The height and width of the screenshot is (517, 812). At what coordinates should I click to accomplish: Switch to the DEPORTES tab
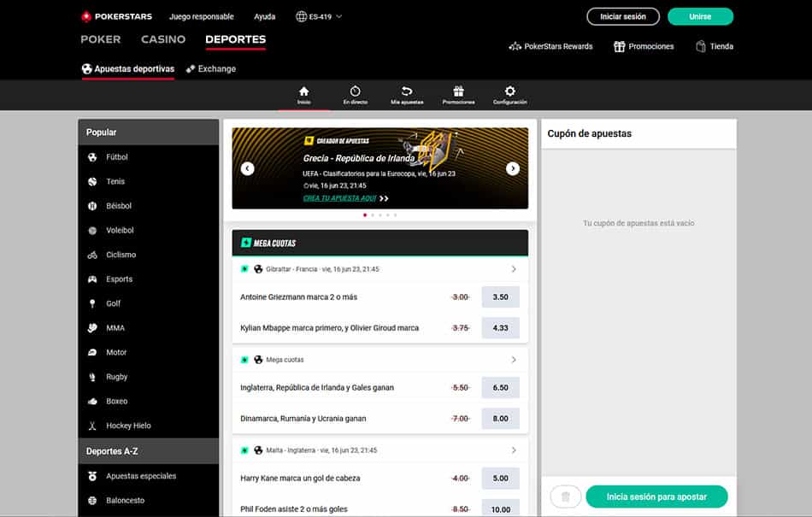[x=236, y=39]
